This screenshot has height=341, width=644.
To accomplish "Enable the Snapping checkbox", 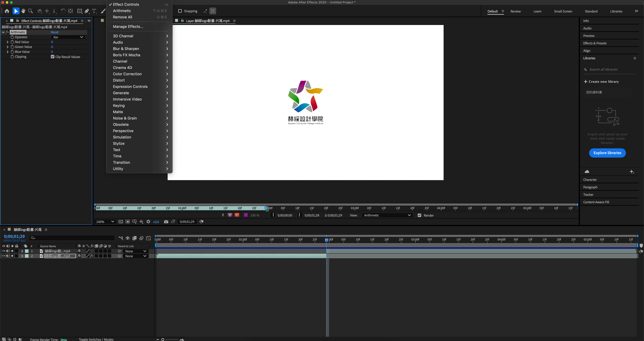I will click(x=180, y=11).
